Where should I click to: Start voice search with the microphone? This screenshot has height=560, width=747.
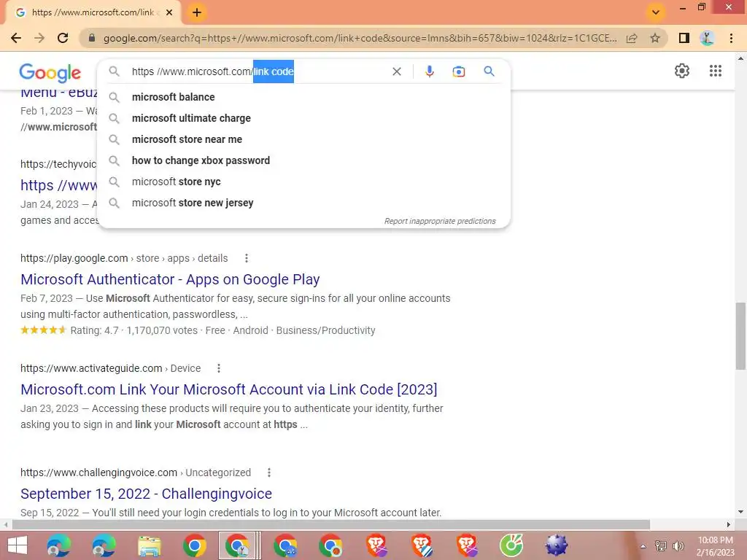coord(429,71)
